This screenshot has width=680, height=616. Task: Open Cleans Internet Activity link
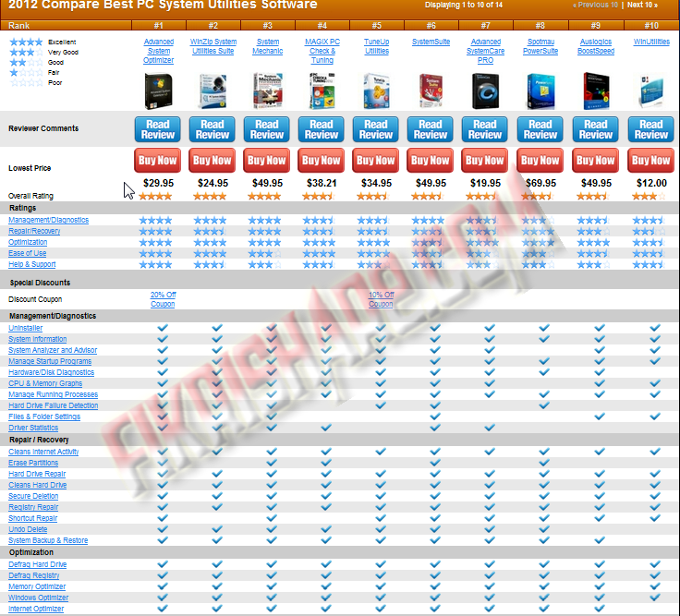pyautogui.click(x=43, y=452)
